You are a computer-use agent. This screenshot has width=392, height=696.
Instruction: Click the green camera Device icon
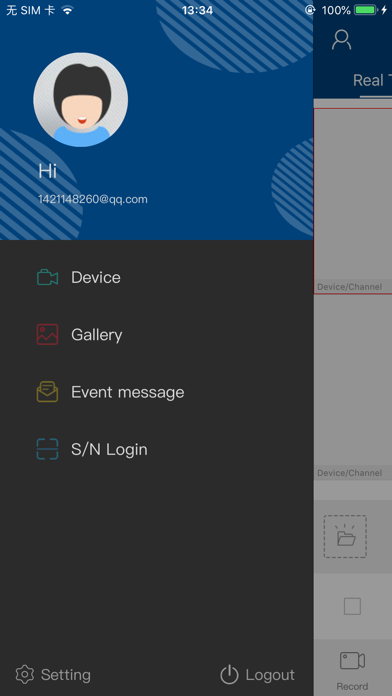(x=47, y=277)
